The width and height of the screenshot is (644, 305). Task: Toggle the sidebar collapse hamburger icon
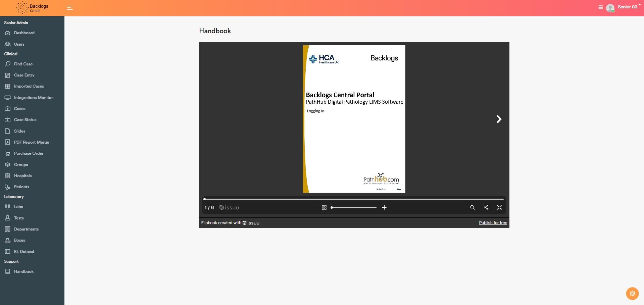70,8
